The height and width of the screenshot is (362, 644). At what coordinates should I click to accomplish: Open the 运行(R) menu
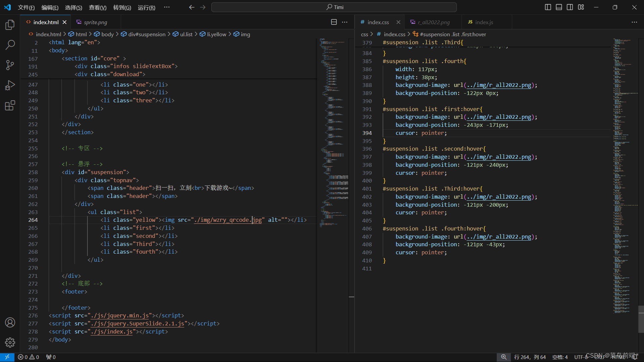(147, 7)
